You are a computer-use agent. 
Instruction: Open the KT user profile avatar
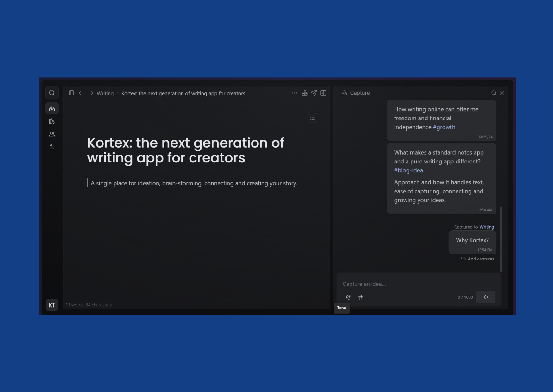[52, 305]
